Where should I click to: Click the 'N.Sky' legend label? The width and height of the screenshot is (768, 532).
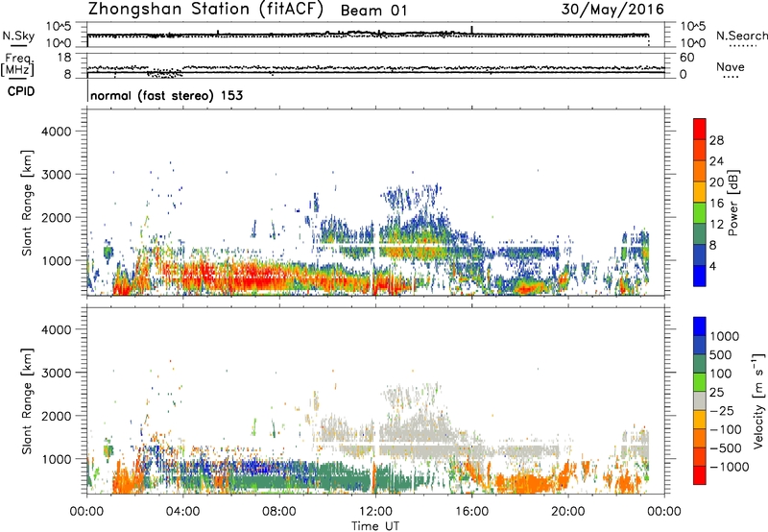point(18,36)
